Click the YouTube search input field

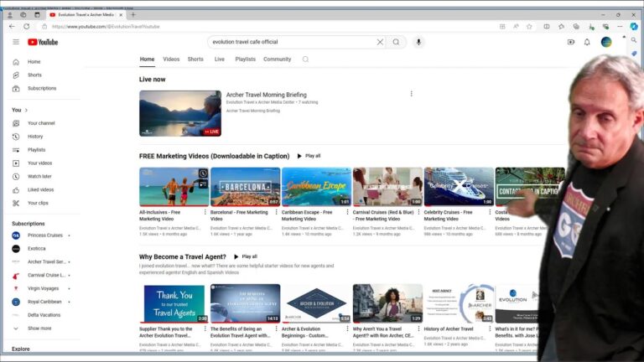click(292, 42)
